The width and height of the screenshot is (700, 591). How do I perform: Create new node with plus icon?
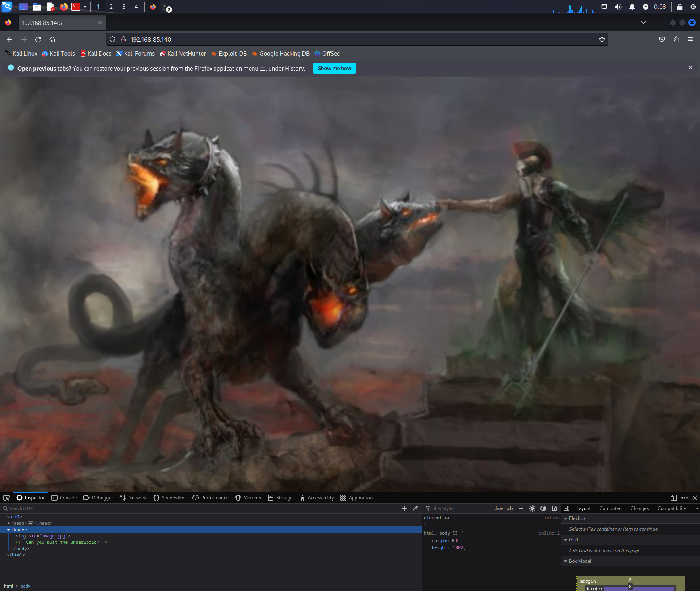pos(404,508)
